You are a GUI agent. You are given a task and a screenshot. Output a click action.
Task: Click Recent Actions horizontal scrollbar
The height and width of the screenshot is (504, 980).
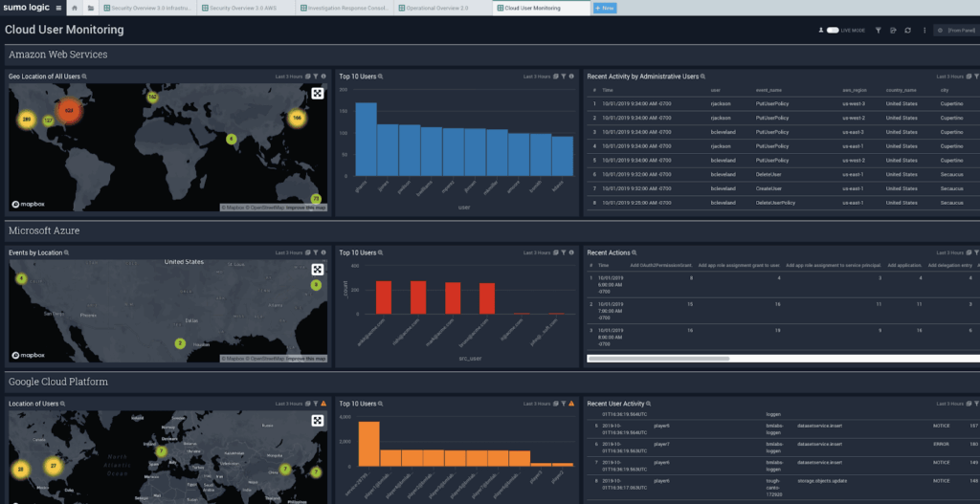pyautogui.click(x=658, y=359)
